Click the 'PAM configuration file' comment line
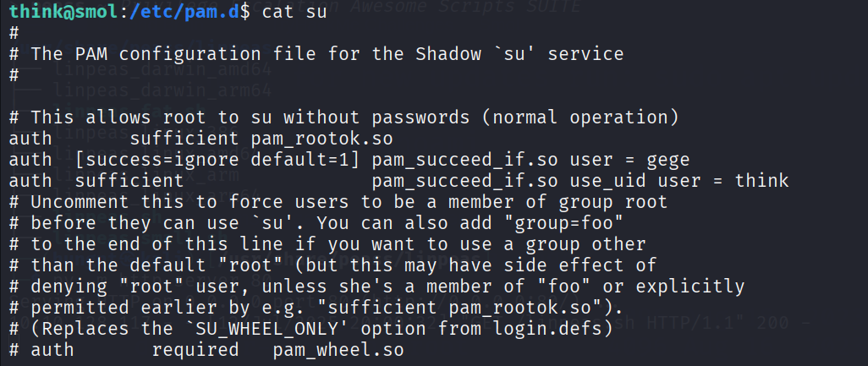Screen dimensions: 868x366 coord(327,54)
